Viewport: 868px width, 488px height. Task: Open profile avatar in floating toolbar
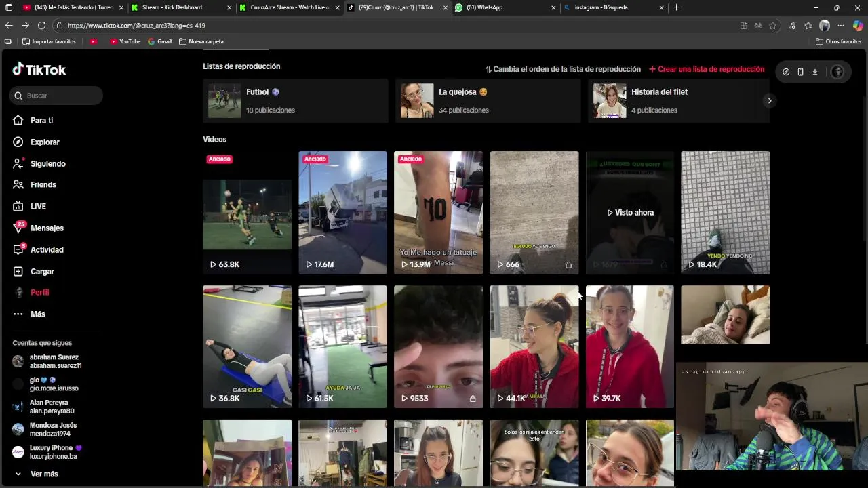(x=837, y=72)
